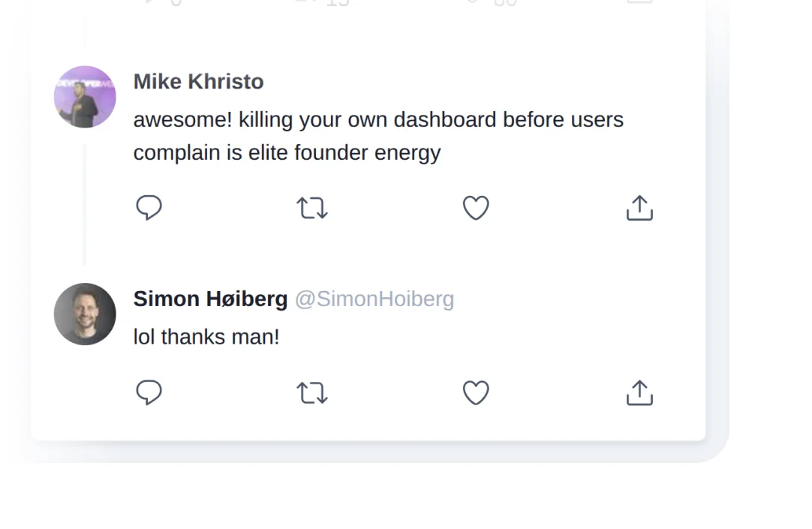Screen dimensions: 812x529
Task: Like Mike Khristo's reply using the heart icon
Action: pos(476,208)
